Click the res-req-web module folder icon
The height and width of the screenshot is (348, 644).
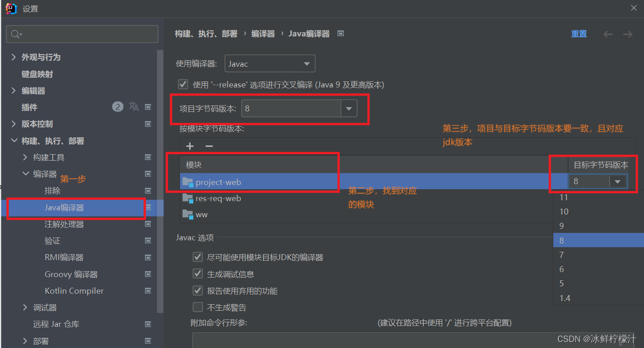187,198
